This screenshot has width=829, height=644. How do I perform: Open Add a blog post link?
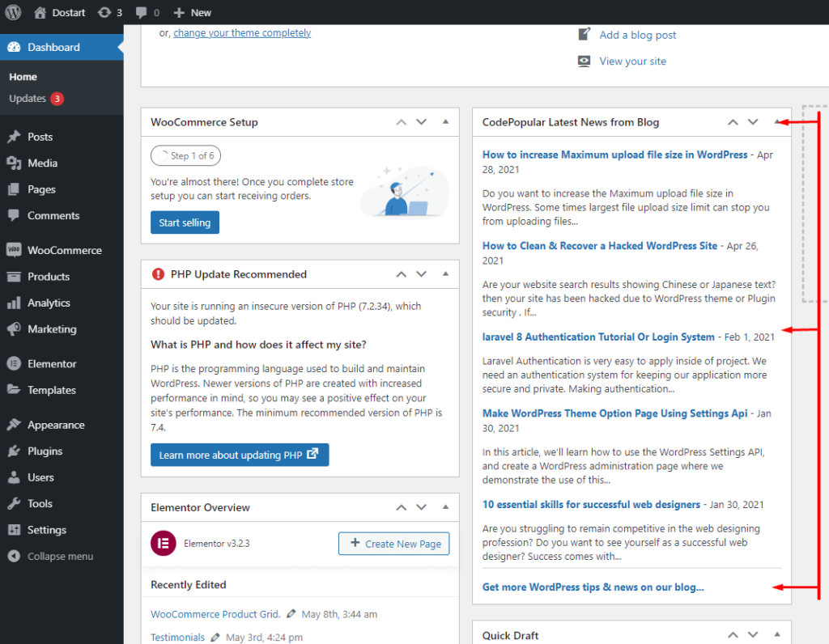[x=638, y=35]
